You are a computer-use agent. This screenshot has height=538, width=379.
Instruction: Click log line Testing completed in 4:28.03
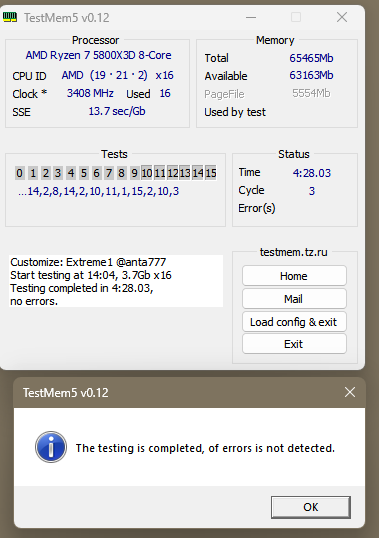coord(82,288)
